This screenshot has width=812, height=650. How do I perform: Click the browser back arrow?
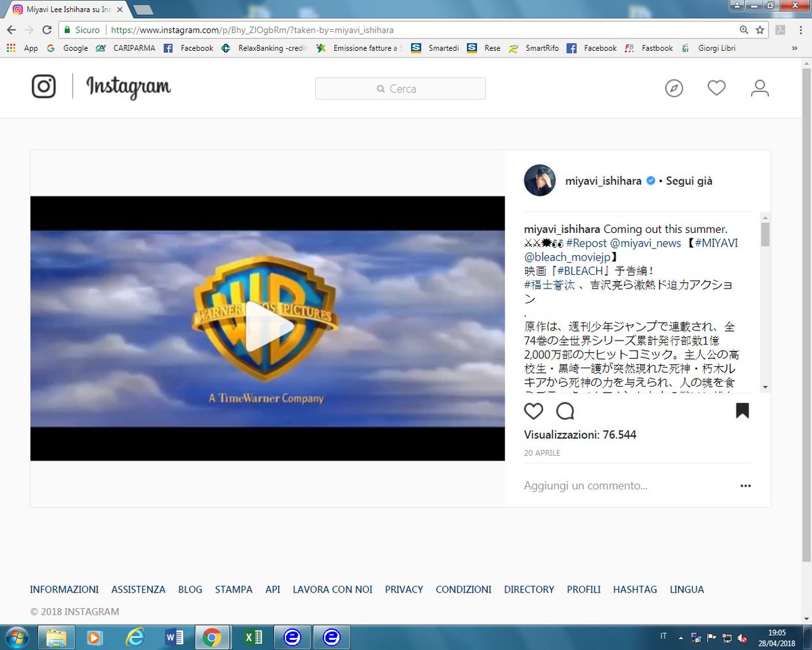11,30
